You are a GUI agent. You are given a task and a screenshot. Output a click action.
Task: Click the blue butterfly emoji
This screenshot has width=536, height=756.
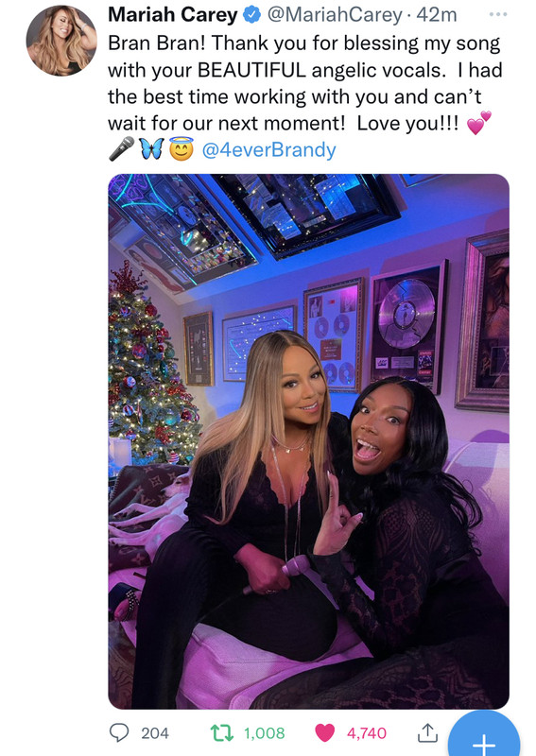click(151, 148)
